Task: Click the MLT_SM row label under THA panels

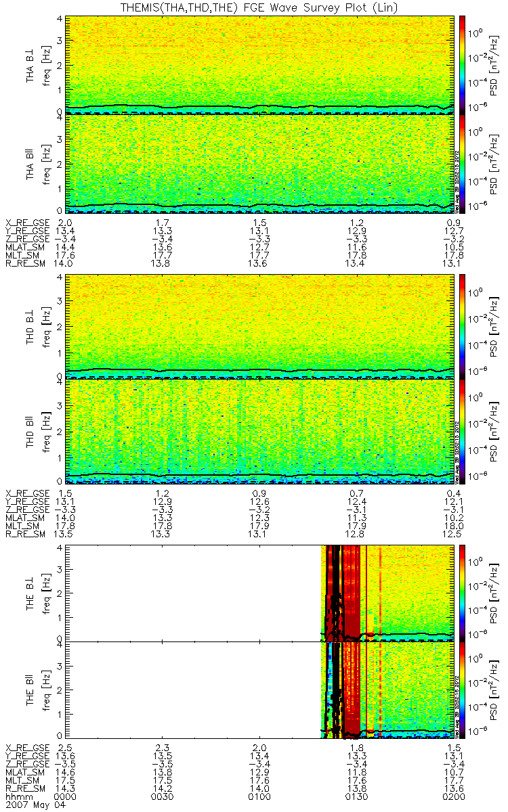Action: click(x=24, y=256)
